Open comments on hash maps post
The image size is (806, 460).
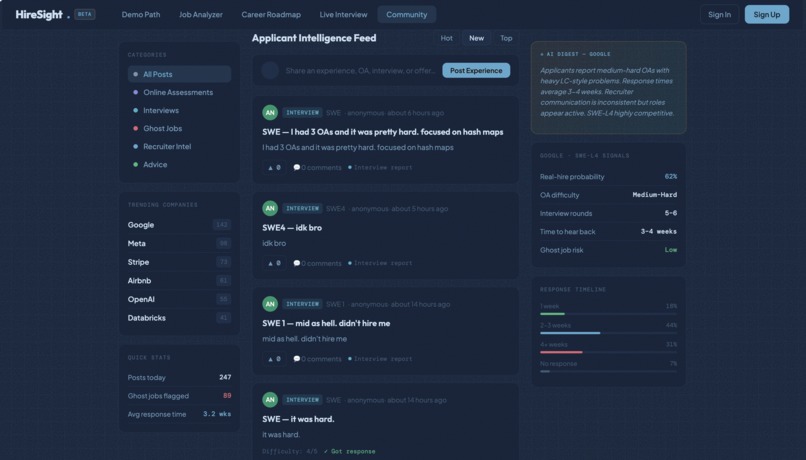(x=317, y=168)
